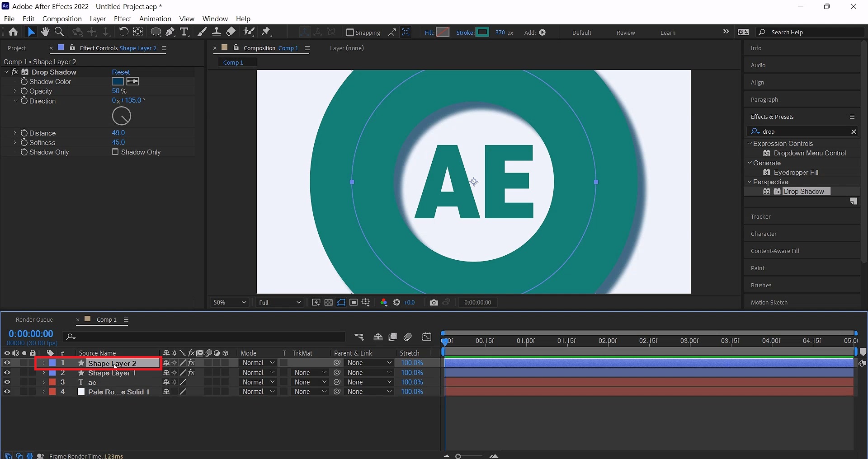Select the Eraser tool

(231, 32)
